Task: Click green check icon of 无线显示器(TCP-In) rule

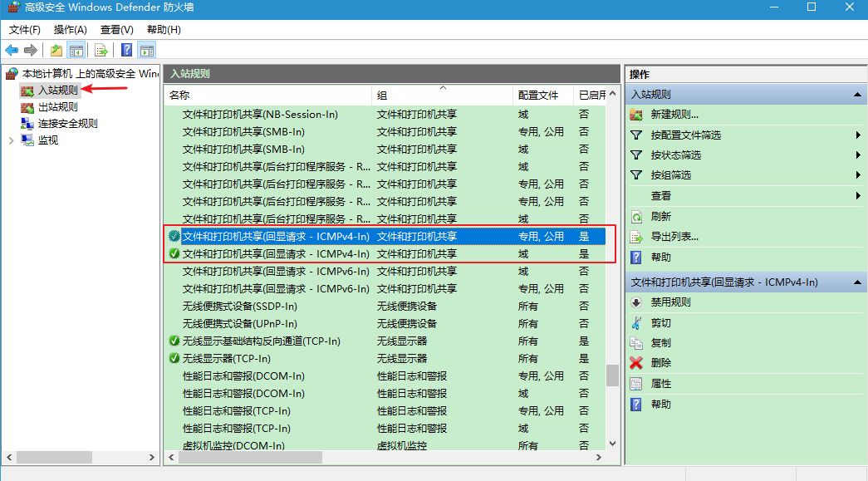Action: 174,358
